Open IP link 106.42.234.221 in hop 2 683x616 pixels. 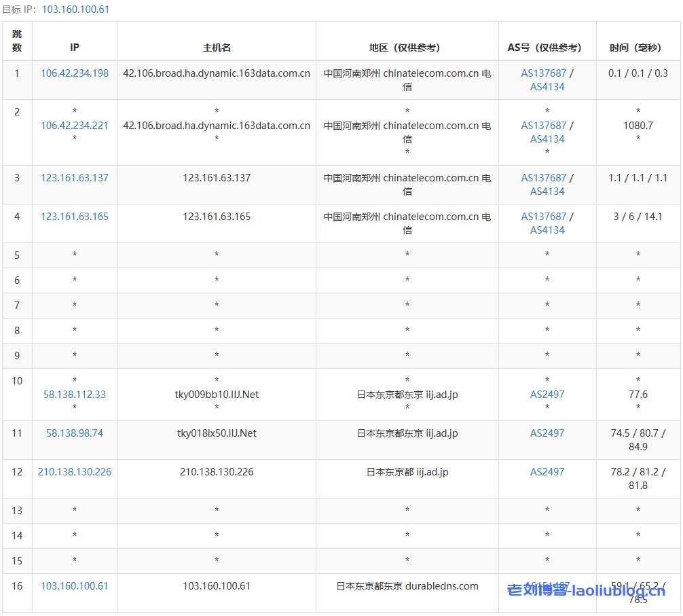[75, 126]
